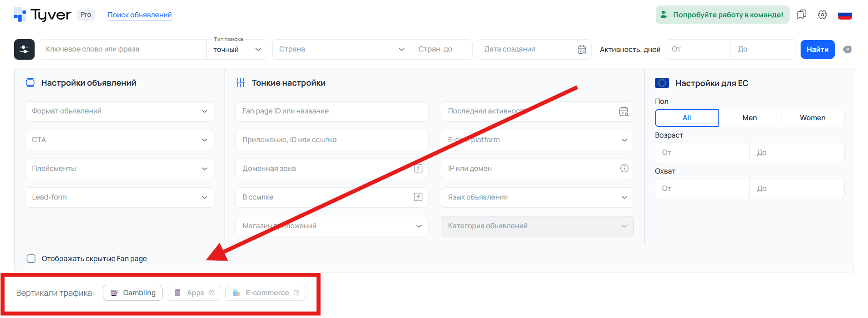Select the E-commerce traffic vertical

click(x=266, y=292)
